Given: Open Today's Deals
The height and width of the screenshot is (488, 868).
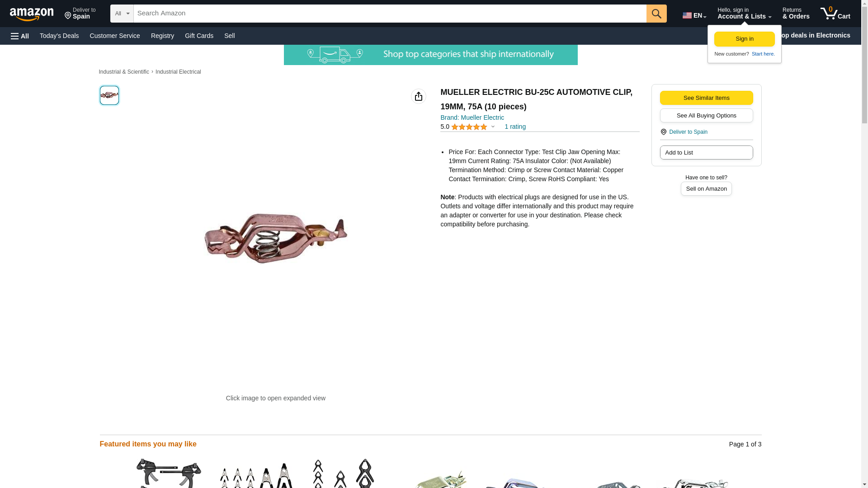Looking at the screenshot, I should point(59,36).
